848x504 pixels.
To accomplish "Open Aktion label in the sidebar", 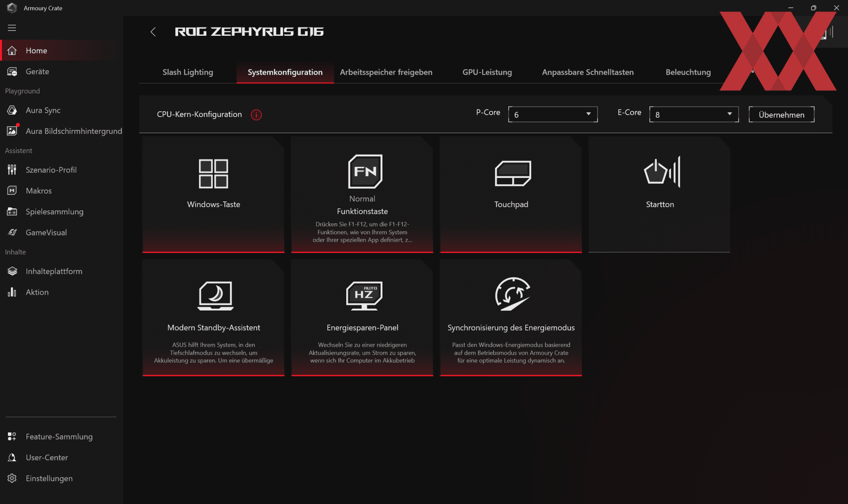I will pyautogui.click(x=37, y=292).
